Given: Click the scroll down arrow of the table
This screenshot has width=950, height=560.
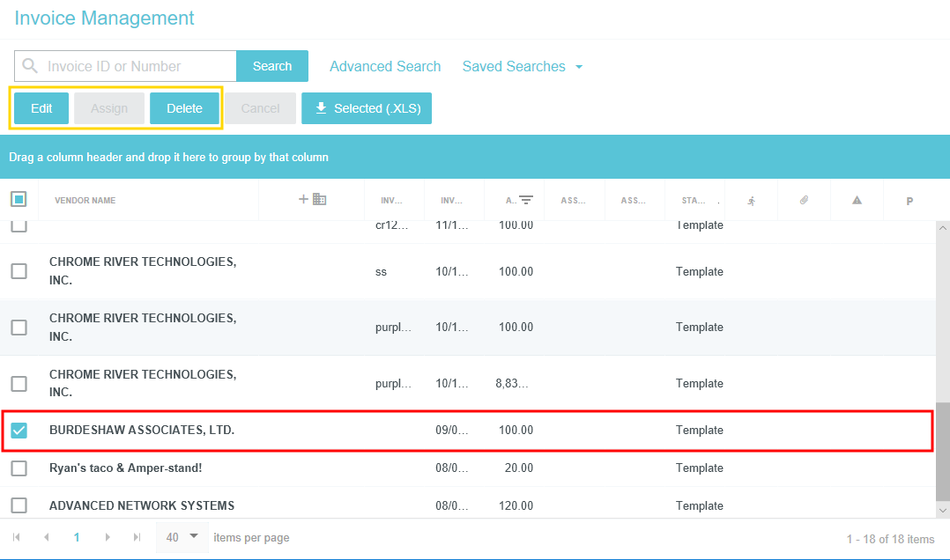Looking at the screenshot, I should click(x=942, y=510).
